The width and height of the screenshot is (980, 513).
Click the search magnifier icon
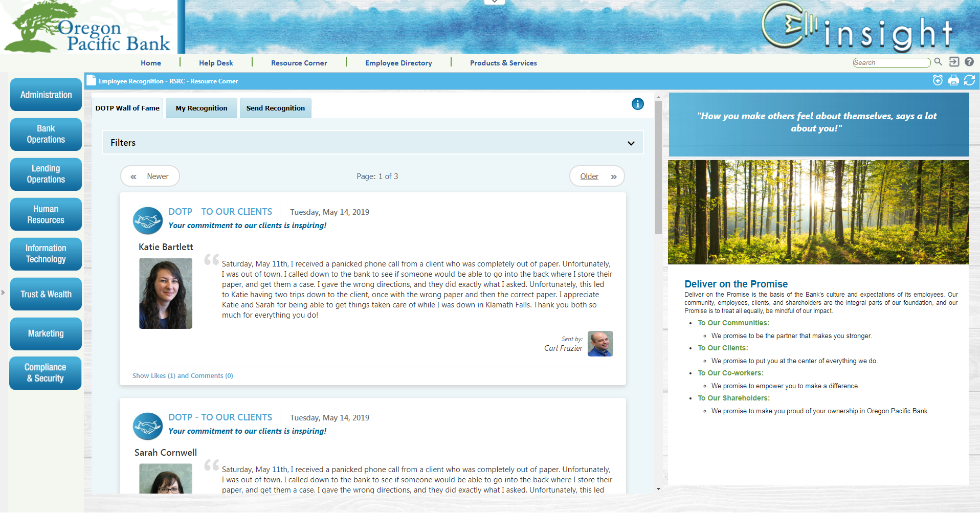938,62
